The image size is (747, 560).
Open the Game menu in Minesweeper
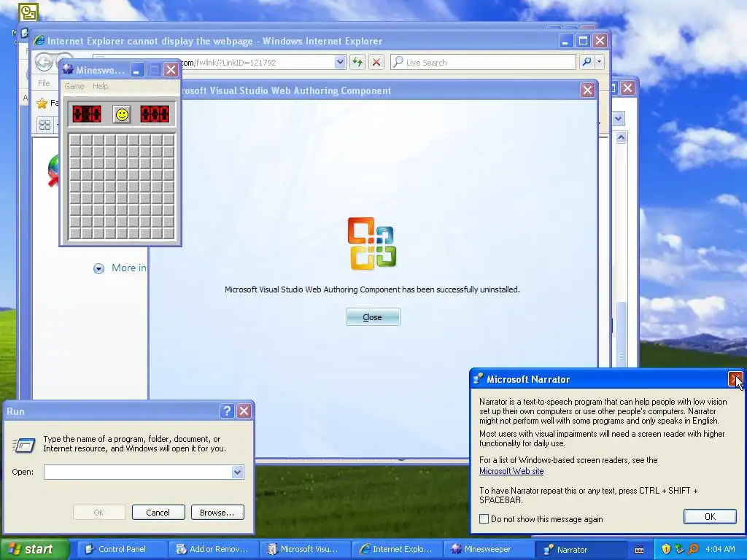(74, 86)
